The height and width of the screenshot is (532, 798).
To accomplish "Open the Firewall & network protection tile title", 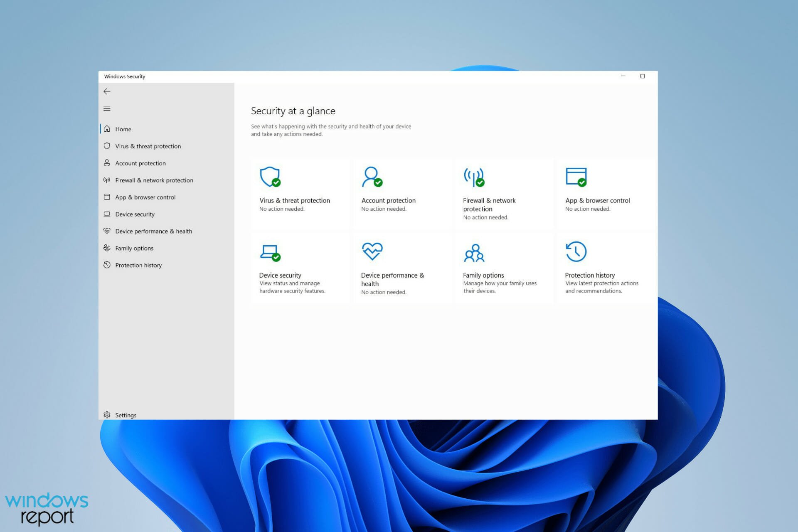I will click(x=489, y=204).
